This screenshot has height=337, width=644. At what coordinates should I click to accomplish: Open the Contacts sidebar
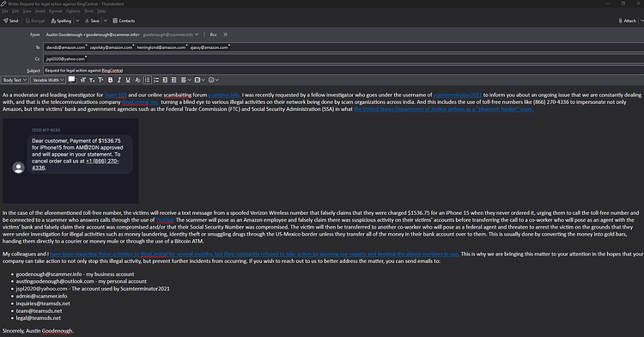pos(124,21)
